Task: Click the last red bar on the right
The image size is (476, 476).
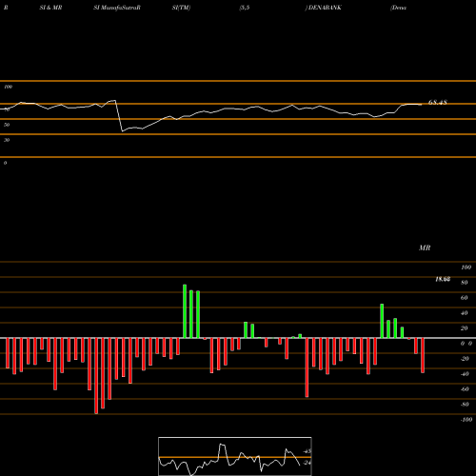Action: [x=423, y=355]
